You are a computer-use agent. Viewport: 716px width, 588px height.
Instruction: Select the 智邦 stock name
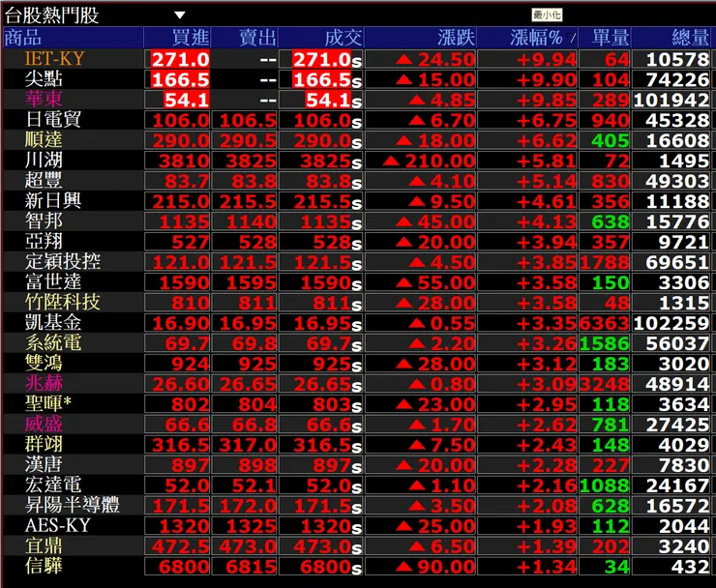click(44, 220)
